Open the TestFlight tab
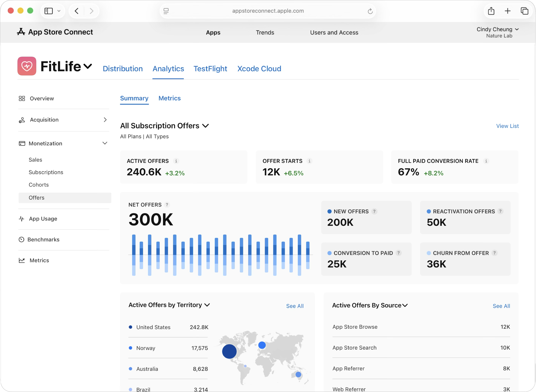Image resolution: width=536 pixels, height=392 pixels. click(210, 69)
